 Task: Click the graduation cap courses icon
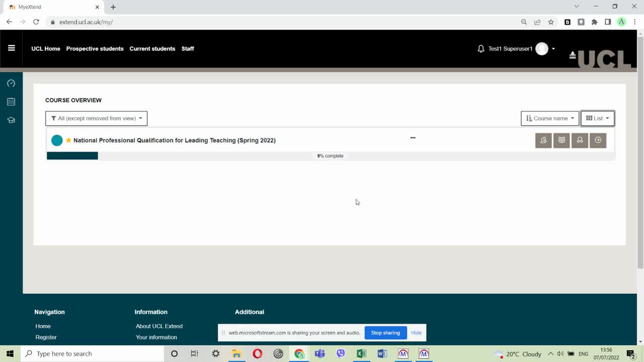(x=11, y=120)
